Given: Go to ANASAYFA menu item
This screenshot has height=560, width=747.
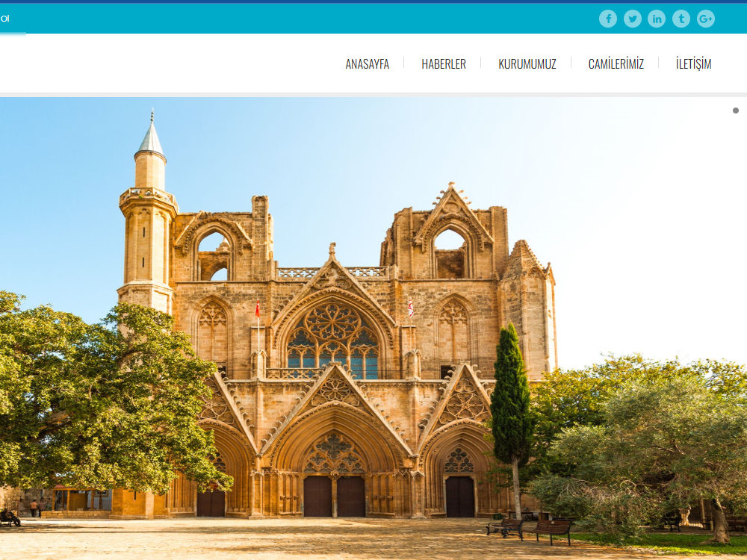Looking at the screenshot, I should point(368,63).
